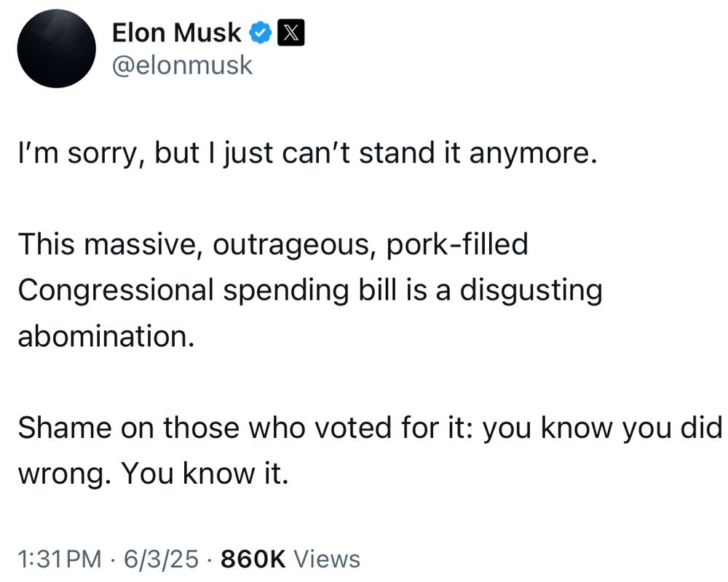This screenshot has width=728, height=582.
Task: Click the word "disgusting" in the tweet
Action: (x=531, y=290)
